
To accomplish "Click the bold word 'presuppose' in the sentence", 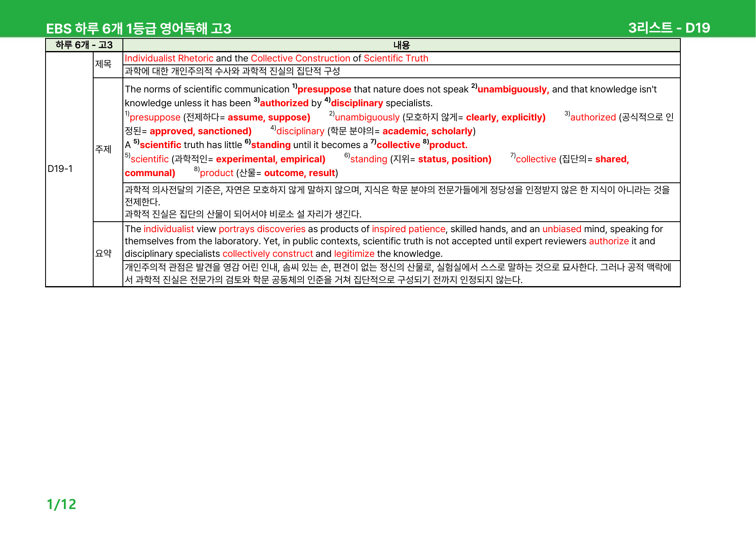I will 324,90.
